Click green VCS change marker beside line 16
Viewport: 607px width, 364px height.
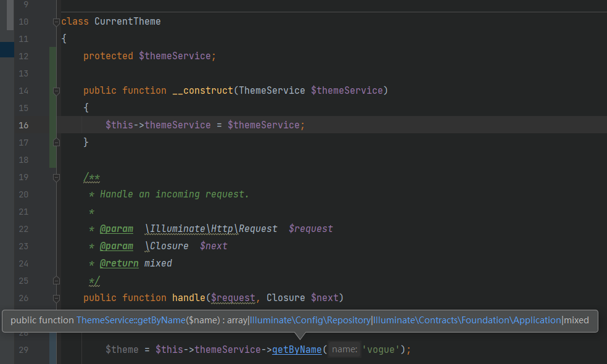[52, 125]
